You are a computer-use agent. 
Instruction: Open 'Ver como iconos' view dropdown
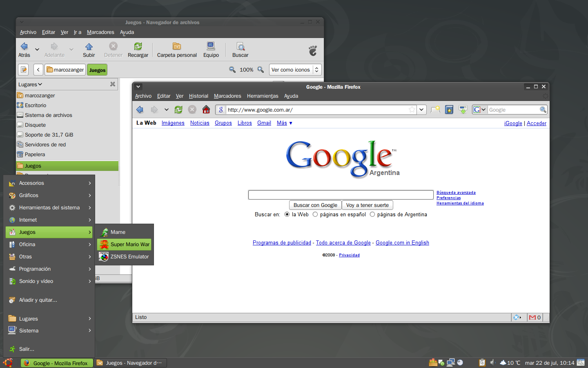(x=295, y=70)
